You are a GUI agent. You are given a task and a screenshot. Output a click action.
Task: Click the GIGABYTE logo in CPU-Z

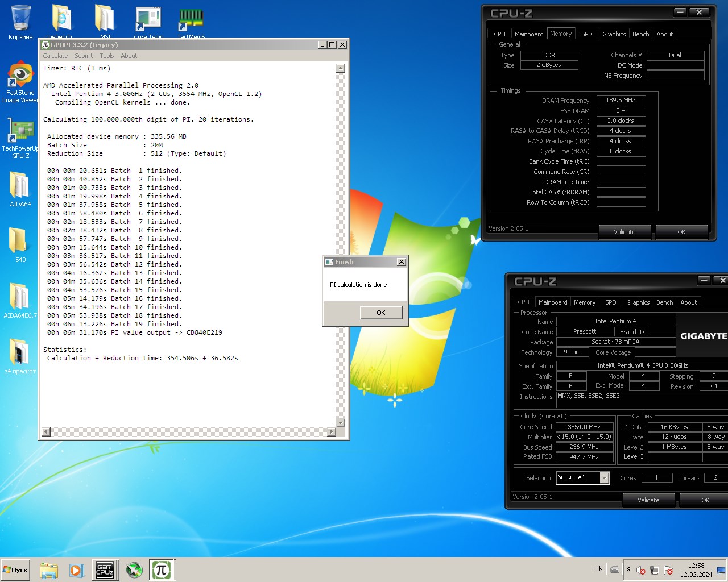tap(704, 336)
